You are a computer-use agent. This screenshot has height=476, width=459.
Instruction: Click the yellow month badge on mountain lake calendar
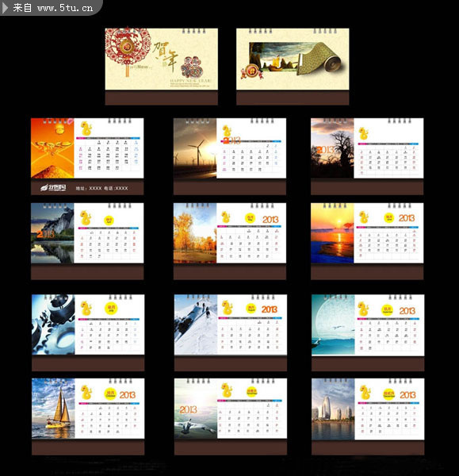[x=109, y=220]
